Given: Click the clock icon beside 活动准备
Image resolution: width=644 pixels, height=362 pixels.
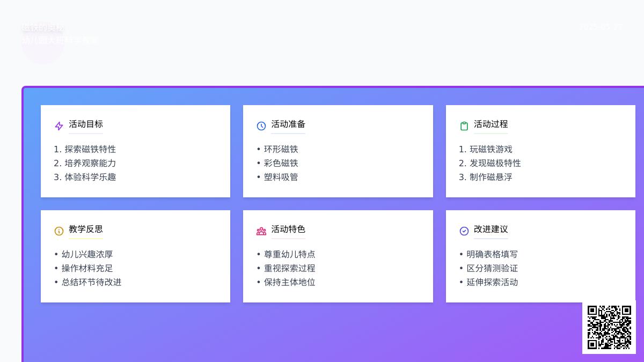Looking at the screenshot, I should click(x=261, y=126).
